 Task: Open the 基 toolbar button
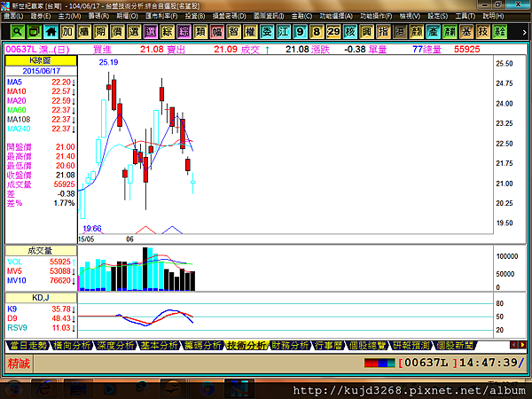pos(466,32)
